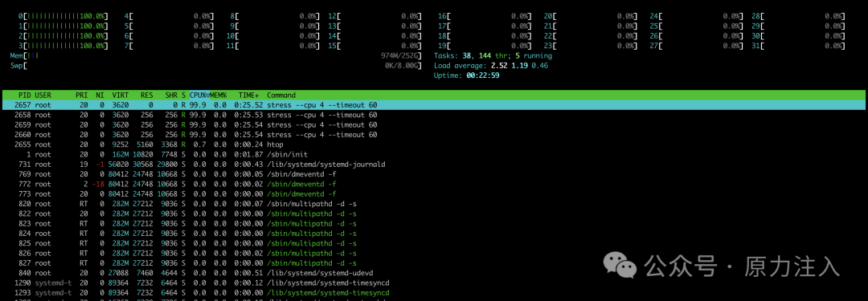Click the Swp usage meter bar
The height and width of the screenshot is (301, 868).
pos(216,66)
